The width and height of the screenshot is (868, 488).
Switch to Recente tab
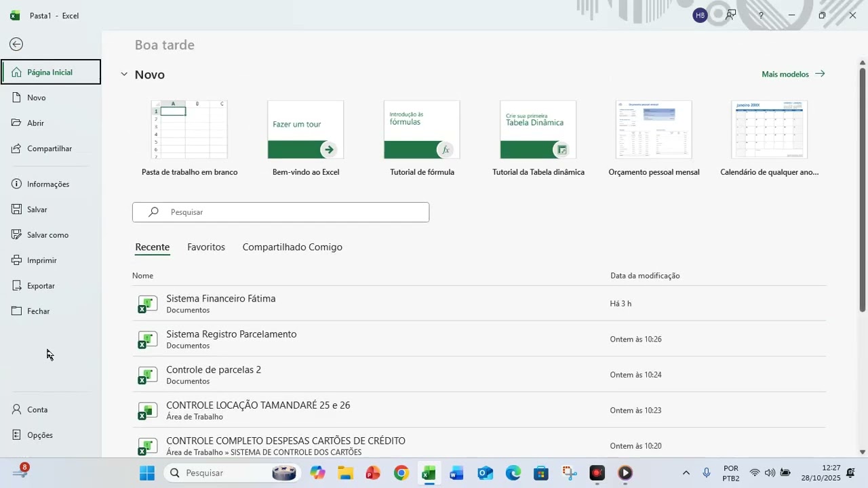click(153, 247)
